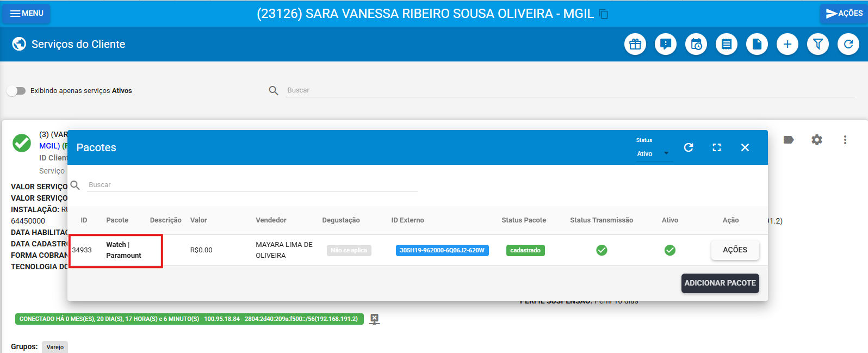Select package ID 34933 cell
Image resolution: width=868 pixels, height=353 pixels.
pos(82,250)
